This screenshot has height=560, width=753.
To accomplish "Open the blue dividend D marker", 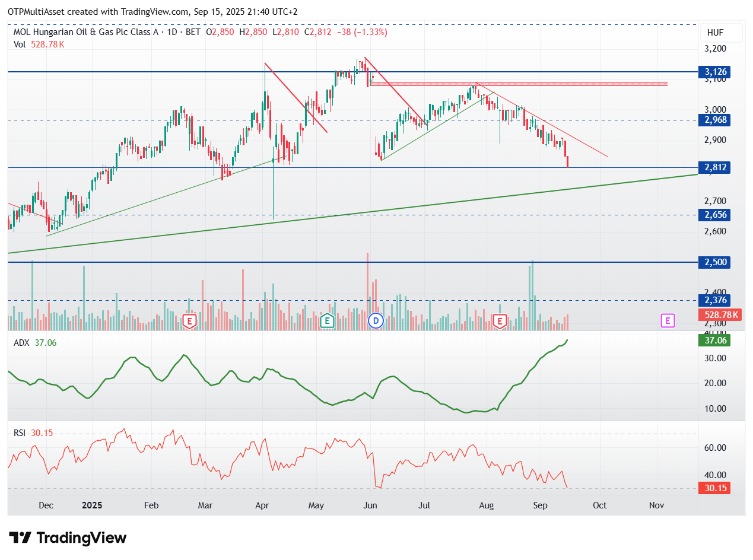I will pyautogui.click(x=375, y=321).
